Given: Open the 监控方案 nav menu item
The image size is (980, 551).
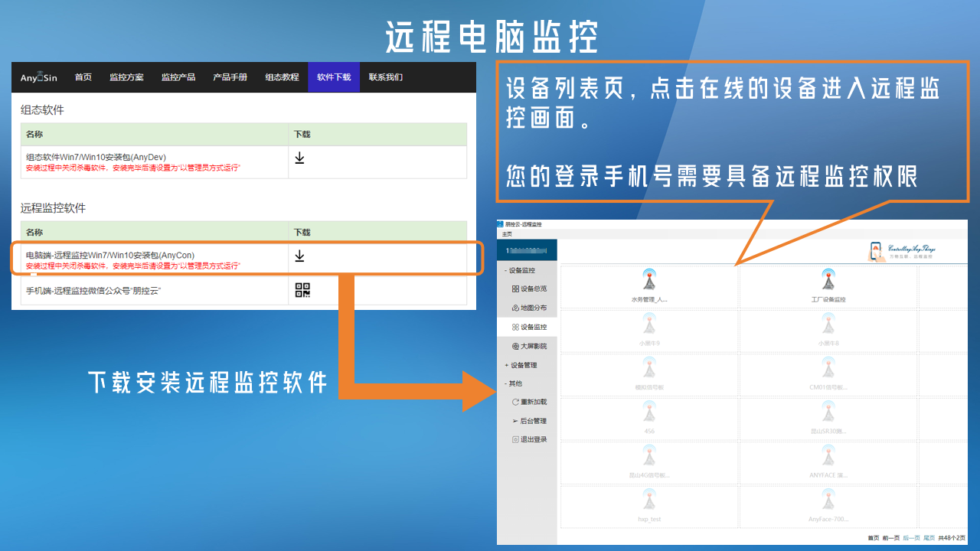Looking at the screenshot, I should (x=126, y=77).
